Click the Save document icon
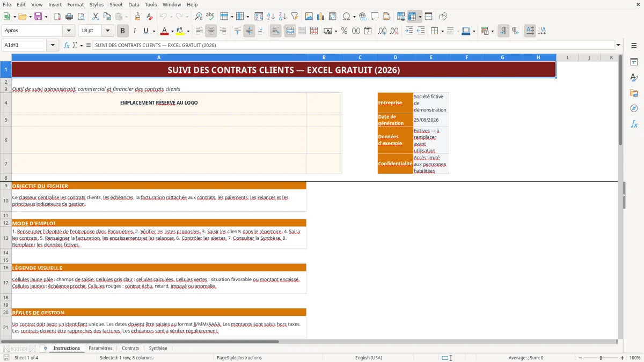This screenshot has width=644, height=362. (38, 17)
